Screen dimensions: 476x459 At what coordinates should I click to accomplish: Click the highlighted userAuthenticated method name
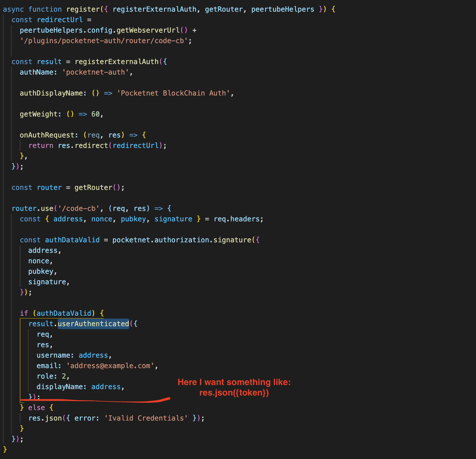click(93, 324)
